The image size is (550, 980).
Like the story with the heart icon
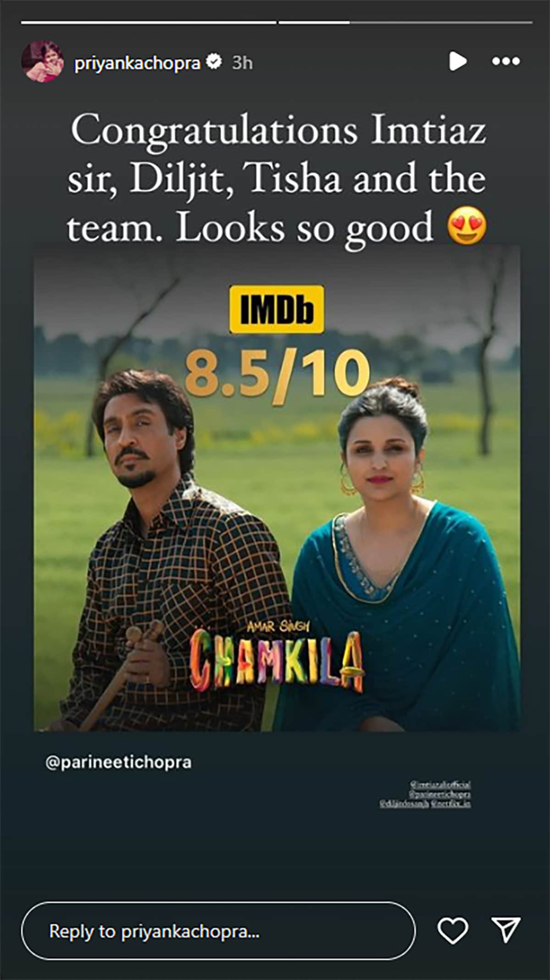[453, 931]
